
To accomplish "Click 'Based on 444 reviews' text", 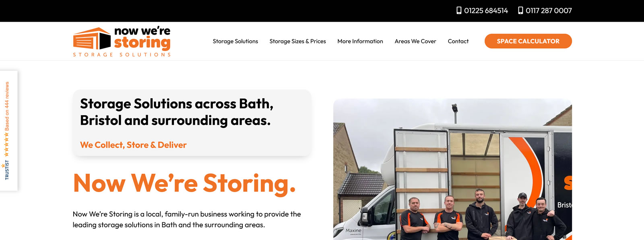I will (7, 106).
